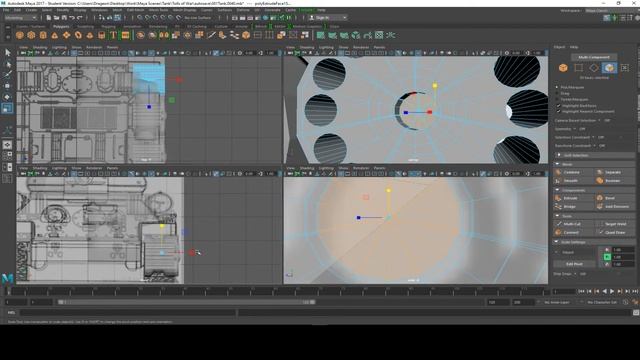Image resolution: width=640 pixels, height=360 pixels.
Task: Click the Open Scene folder icon
Action: 56,18
